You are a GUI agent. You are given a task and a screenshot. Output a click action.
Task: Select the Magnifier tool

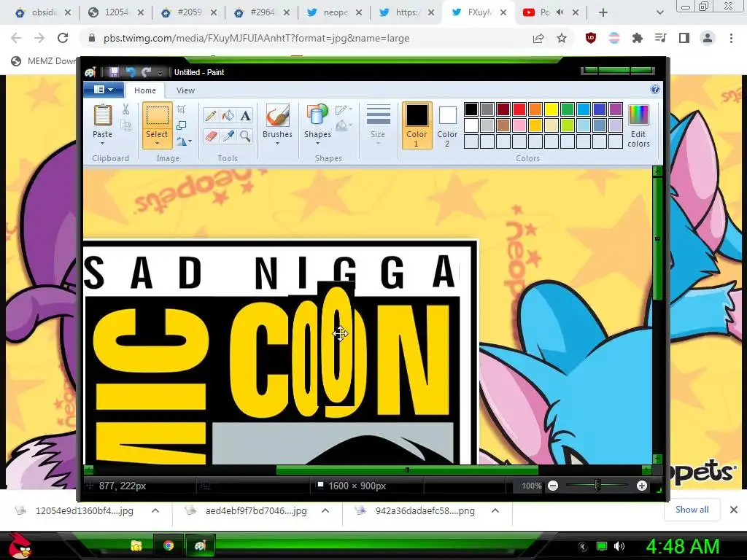[x=245, y=136]
